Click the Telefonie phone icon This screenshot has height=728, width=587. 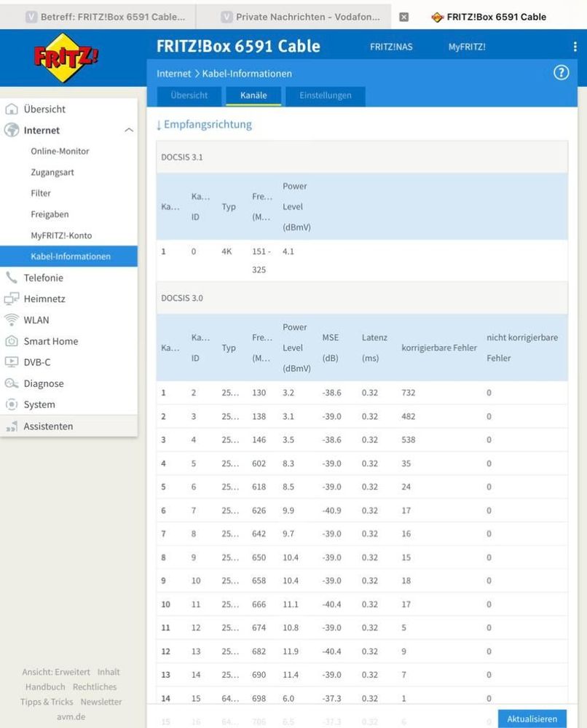point(11,278)
